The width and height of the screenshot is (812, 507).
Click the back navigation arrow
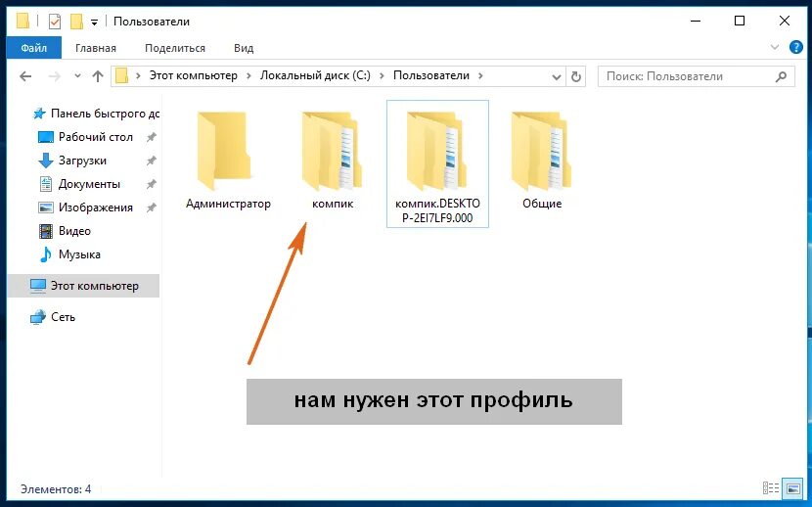coord(25,76)
